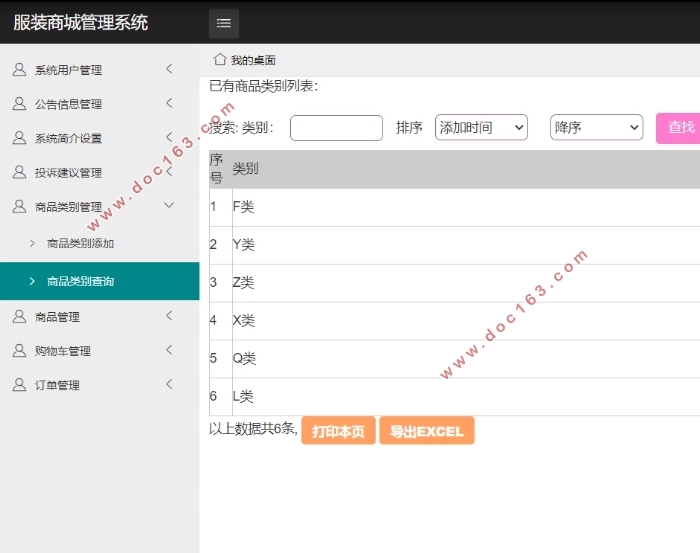Click the hamburger menu toggle icon
700x553 pixels.
(x=224, y=23)
